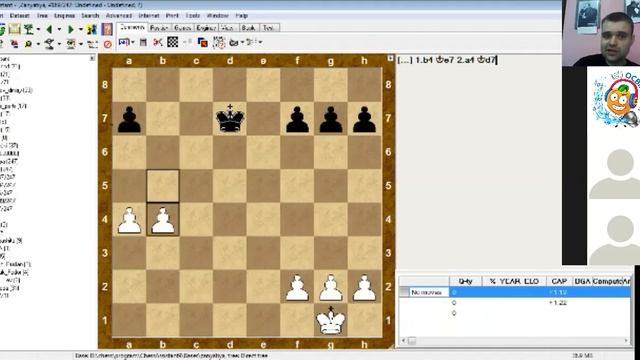Click the tree table scrollbar left arrow
The height and width of the screenshot is (360, 640).
click(404, 340)
